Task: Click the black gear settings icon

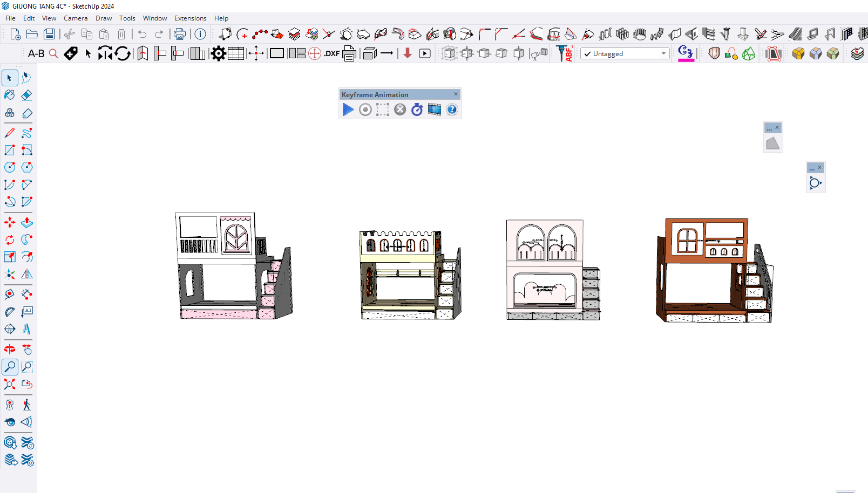Action: pyautogui.click(x=218, y=53)
